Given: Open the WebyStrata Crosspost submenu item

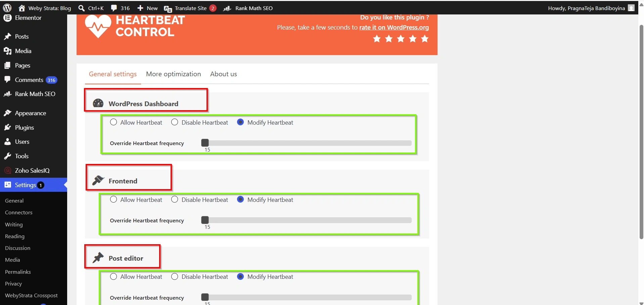Looking at the screenshot, I should tap(31, 295).
